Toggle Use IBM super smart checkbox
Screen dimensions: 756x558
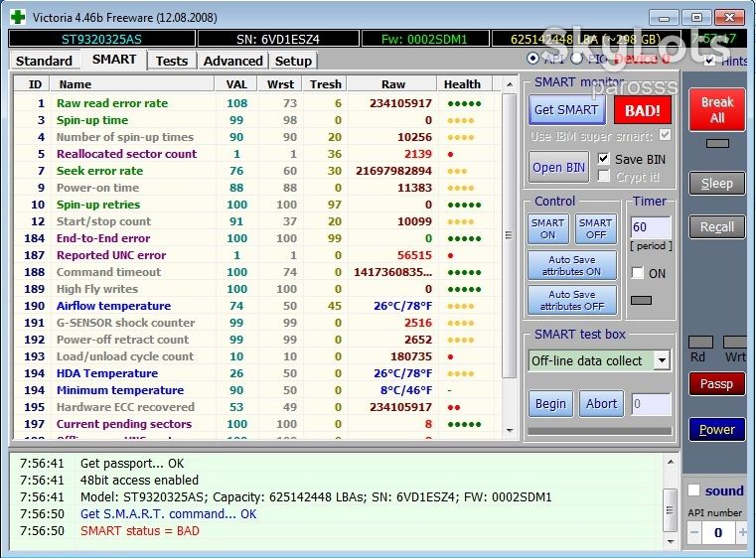click(665, 134)
